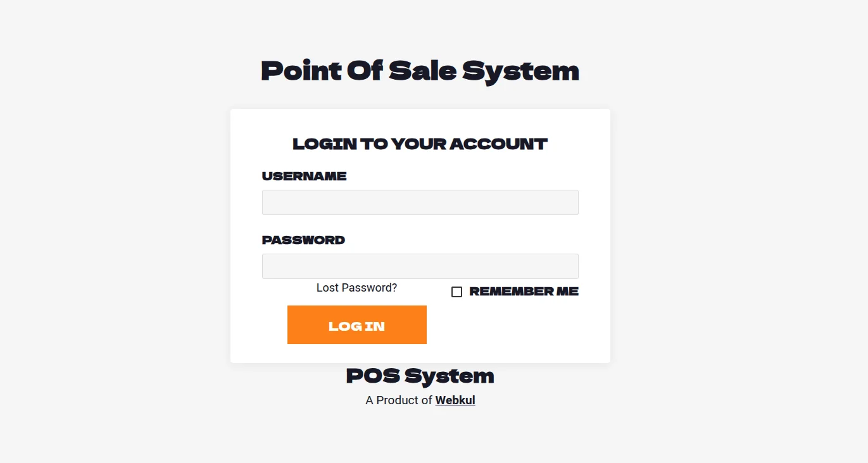
Task: Click the 'A Product of' footer text
Action: click(x=399, y=400)
